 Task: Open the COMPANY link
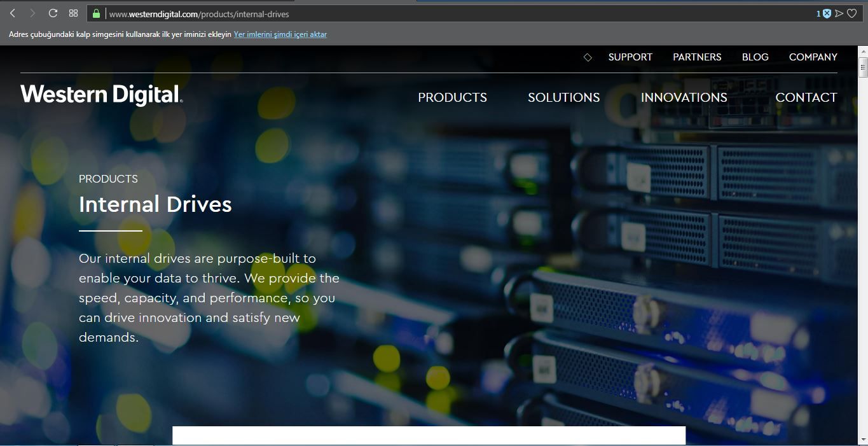point(813,57)
